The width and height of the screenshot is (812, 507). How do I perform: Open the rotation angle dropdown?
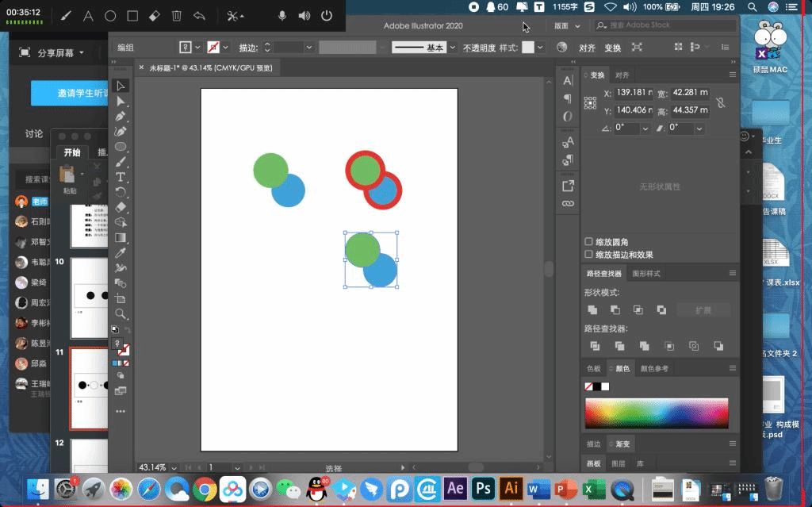click(645, 128)
